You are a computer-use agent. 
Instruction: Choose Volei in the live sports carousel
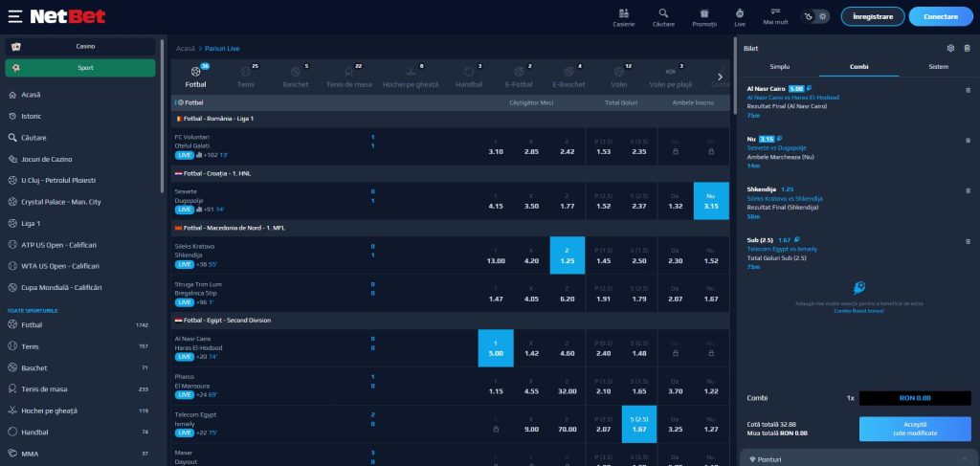point(619,77)
